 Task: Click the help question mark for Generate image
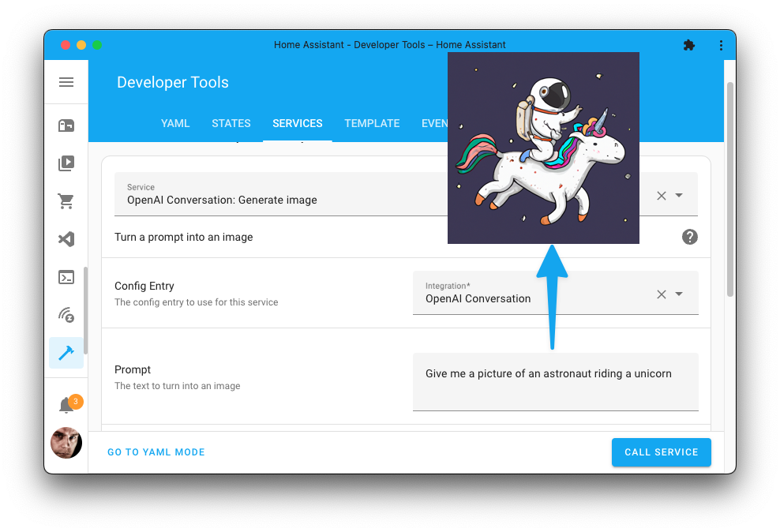[689, 236]
